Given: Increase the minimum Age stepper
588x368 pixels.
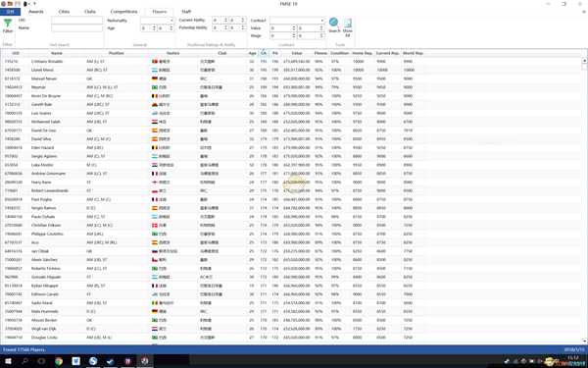Looking at the screenshot, I should point(154,26).
